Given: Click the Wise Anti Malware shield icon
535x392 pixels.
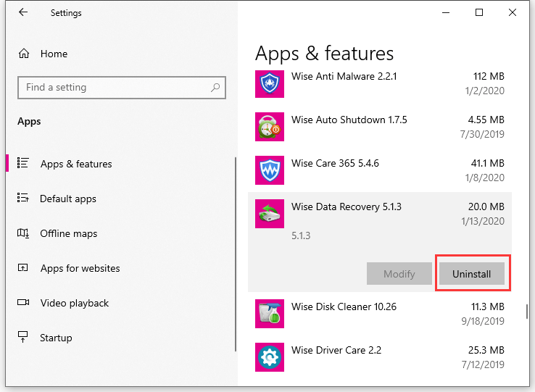Looking at the screenshot, I should (270, 84).
